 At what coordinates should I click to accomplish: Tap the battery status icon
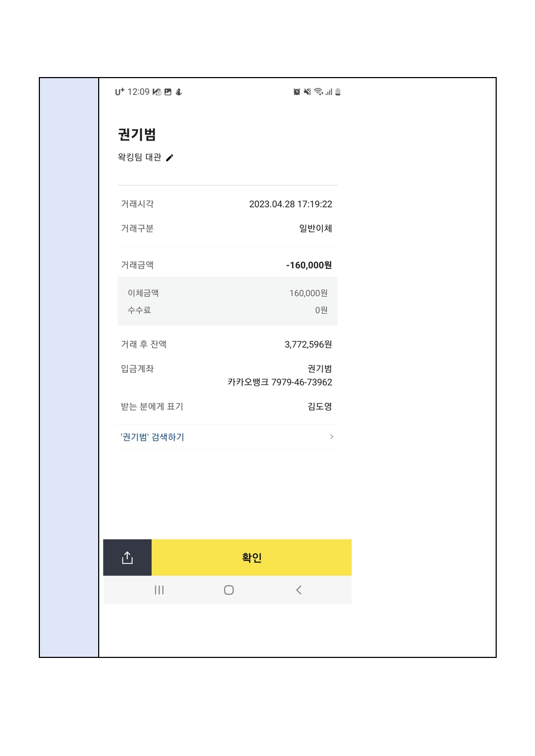[338, 92]
